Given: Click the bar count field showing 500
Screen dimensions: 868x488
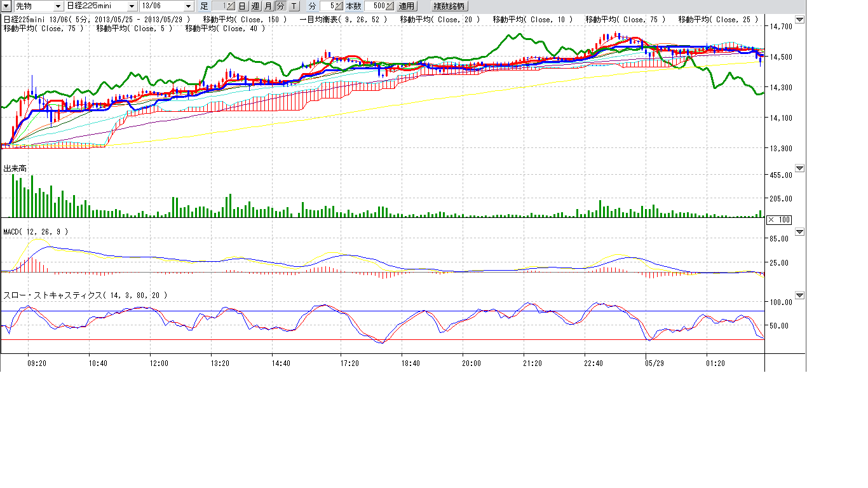Looking at the screenshot, I should click(x=374, y=6).
